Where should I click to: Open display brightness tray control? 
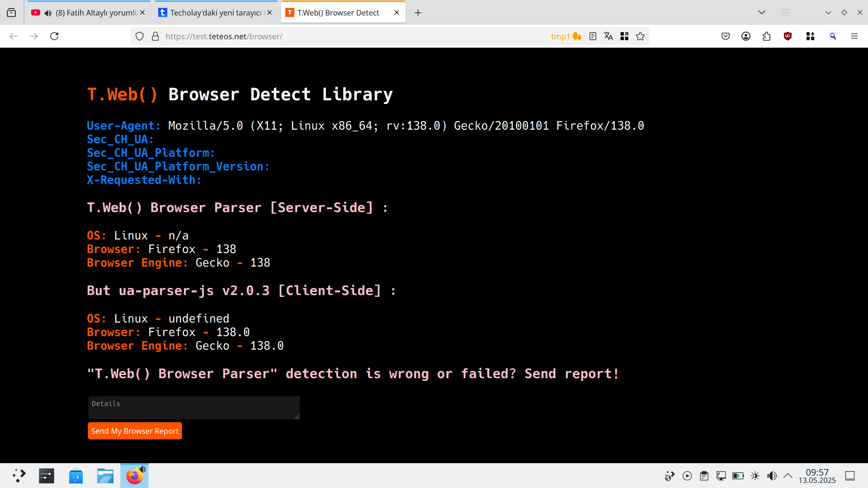pyautogui.click(x=755, y=476)
